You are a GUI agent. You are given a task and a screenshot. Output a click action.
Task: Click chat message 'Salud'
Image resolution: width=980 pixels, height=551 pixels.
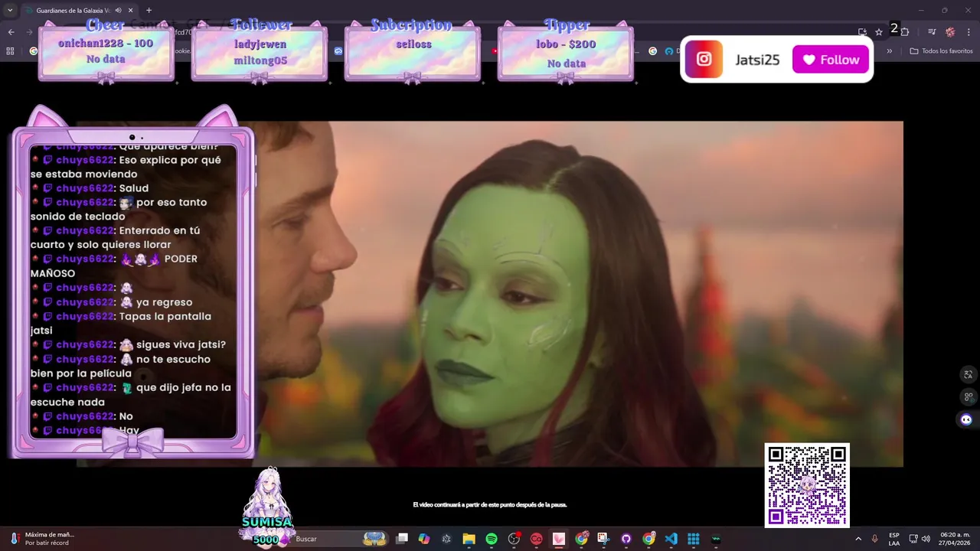click(134, 188)
